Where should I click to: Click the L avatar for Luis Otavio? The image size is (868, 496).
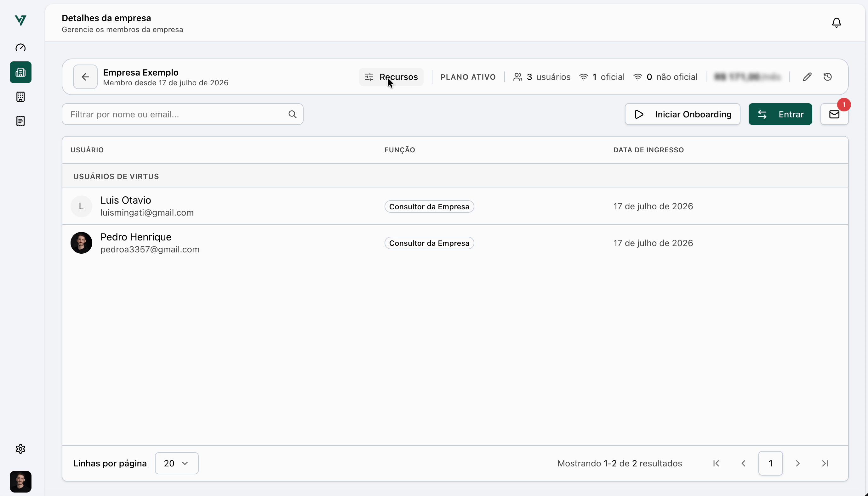pyautogui.click(x=81, y=206)
